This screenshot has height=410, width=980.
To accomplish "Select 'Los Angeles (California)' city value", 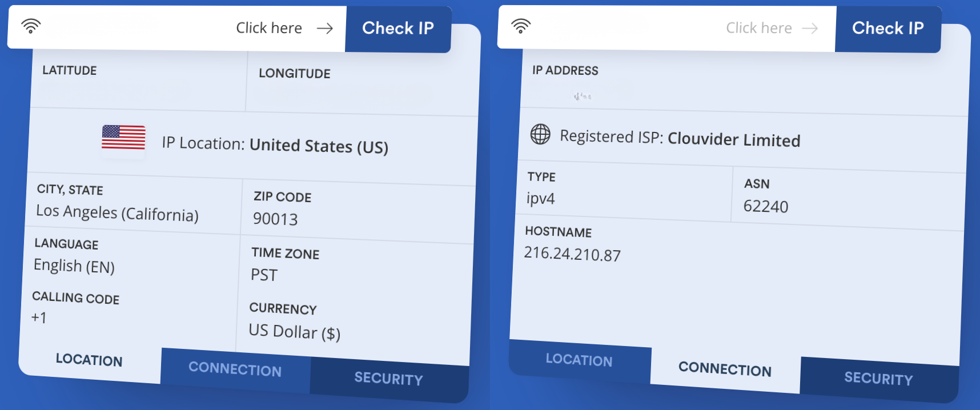I will pos(117,213).
